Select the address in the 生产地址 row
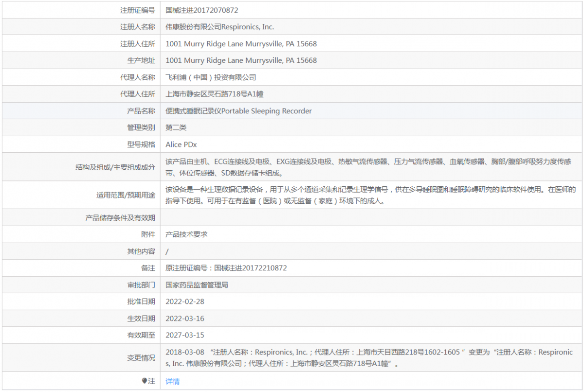Image resolution: width=584 pixels, height=392 pixels. [x=241, y=60]
